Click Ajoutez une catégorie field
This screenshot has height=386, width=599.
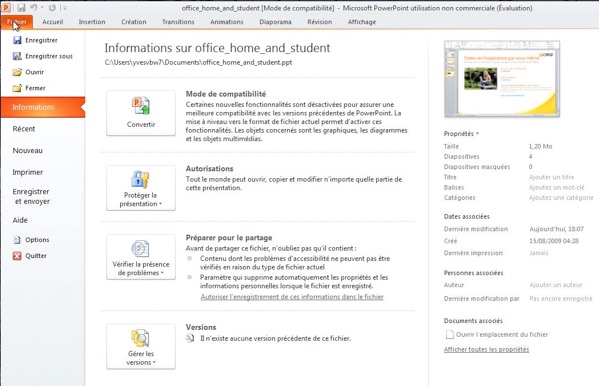point(561,198)
